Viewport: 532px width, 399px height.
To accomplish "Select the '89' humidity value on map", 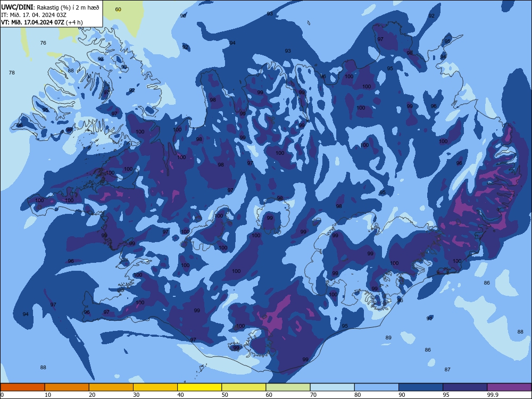I will (388, 338).
